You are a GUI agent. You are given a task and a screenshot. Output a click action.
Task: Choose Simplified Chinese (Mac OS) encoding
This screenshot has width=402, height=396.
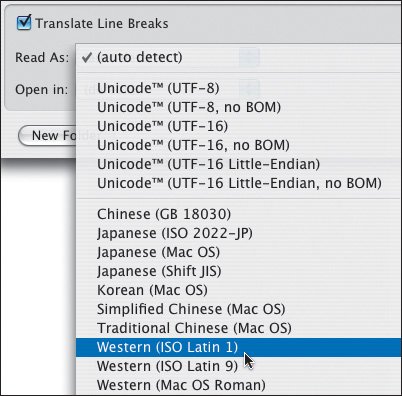point(238,309)
